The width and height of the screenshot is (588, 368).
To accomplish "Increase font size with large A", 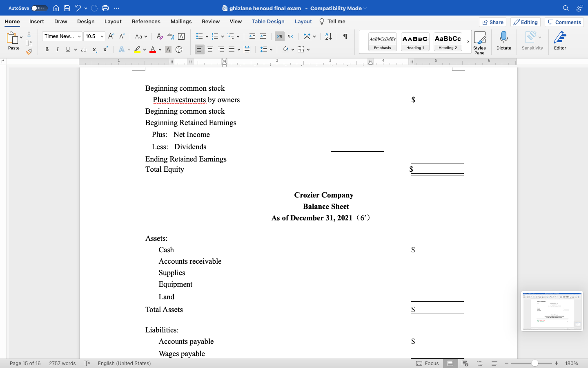I will [111, 36].
